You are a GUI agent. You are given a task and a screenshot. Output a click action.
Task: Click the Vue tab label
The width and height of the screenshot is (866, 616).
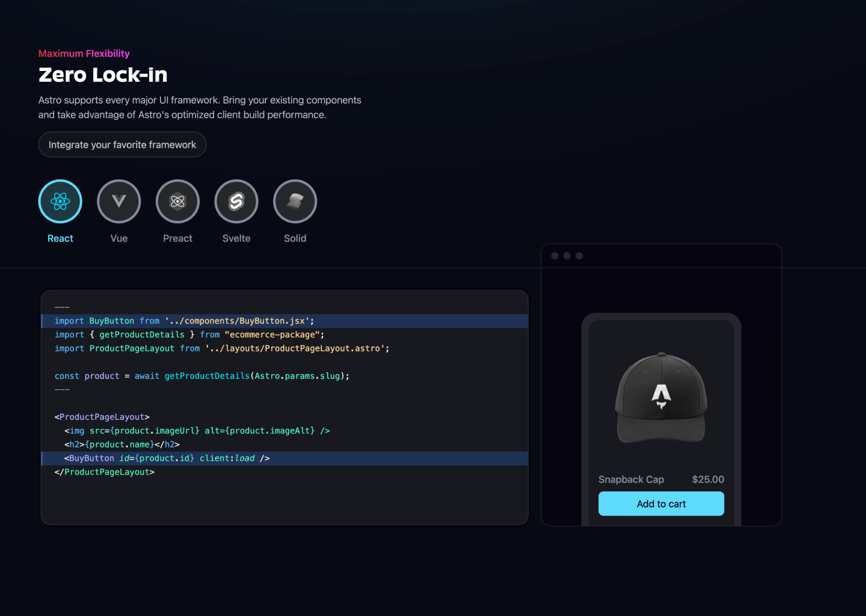pyautogui.click(x=119, y=238)
